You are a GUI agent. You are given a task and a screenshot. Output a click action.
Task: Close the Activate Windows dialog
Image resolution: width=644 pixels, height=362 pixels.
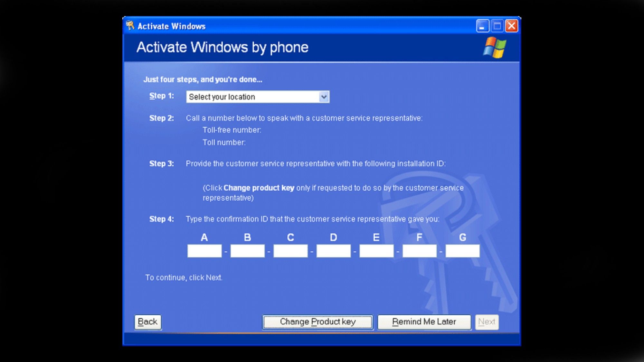pos(512,26)
